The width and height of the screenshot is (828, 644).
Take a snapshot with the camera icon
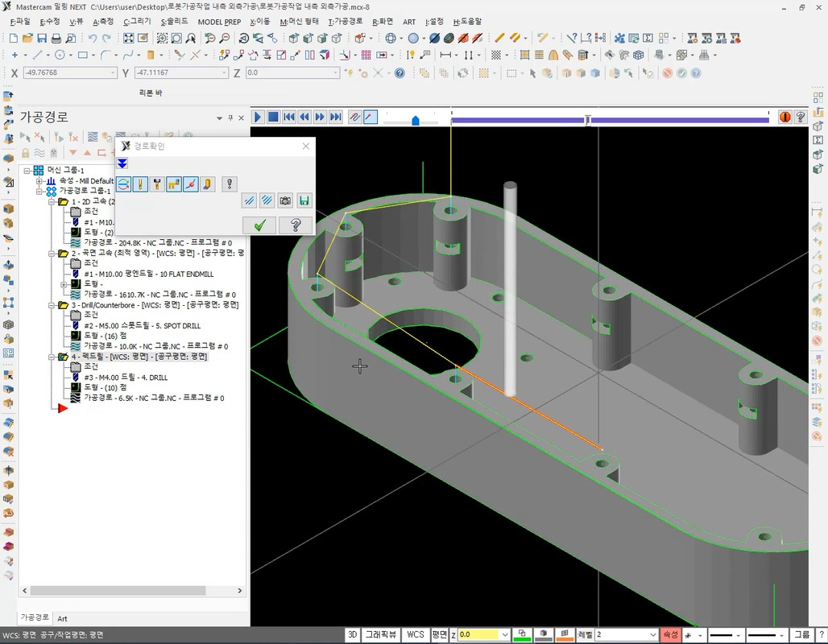285,200
